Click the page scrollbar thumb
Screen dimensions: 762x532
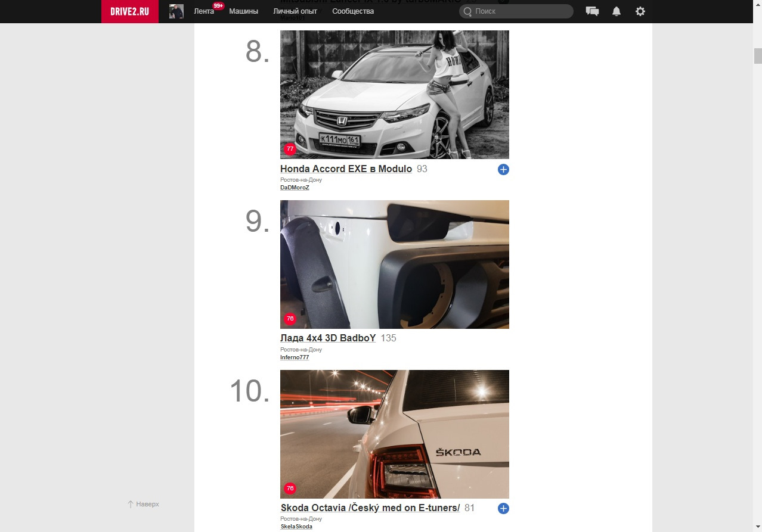(758, 56)
